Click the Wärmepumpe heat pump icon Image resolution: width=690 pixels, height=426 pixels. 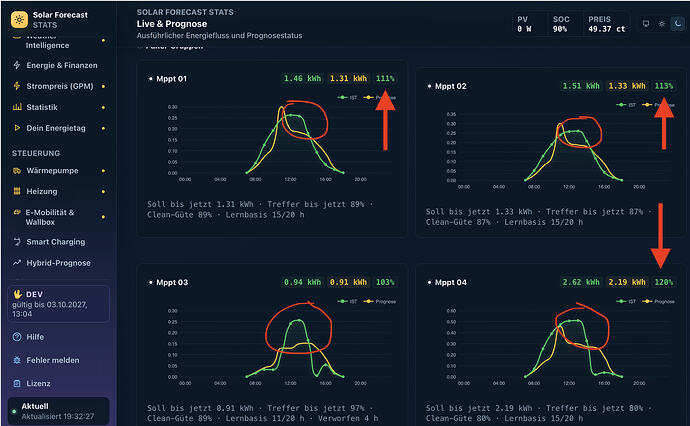point(17,171)
